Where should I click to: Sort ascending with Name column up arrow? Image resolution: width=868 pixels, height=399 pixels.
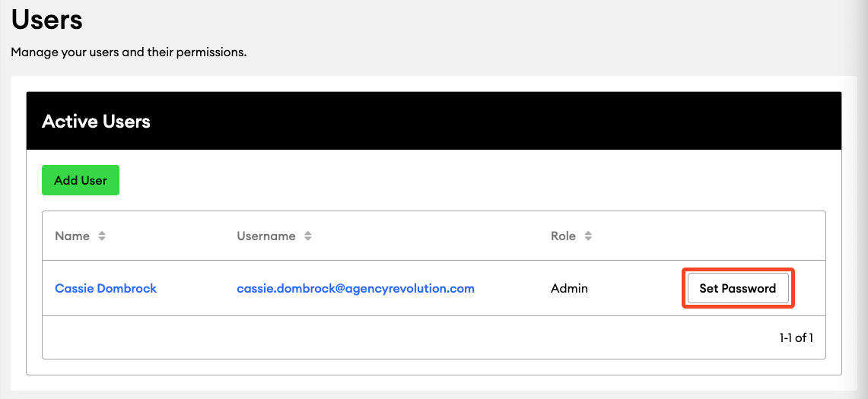click(x=102, y=233)
